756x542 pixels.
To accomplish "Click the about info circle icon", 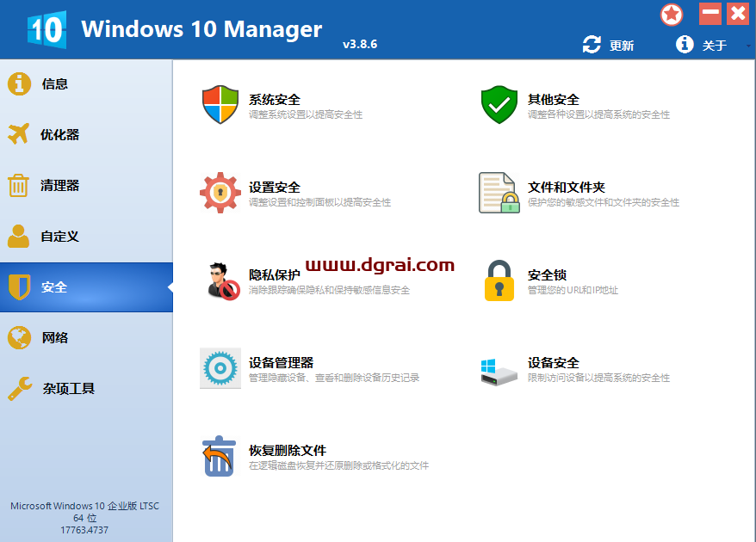I will tap(685, 45).
